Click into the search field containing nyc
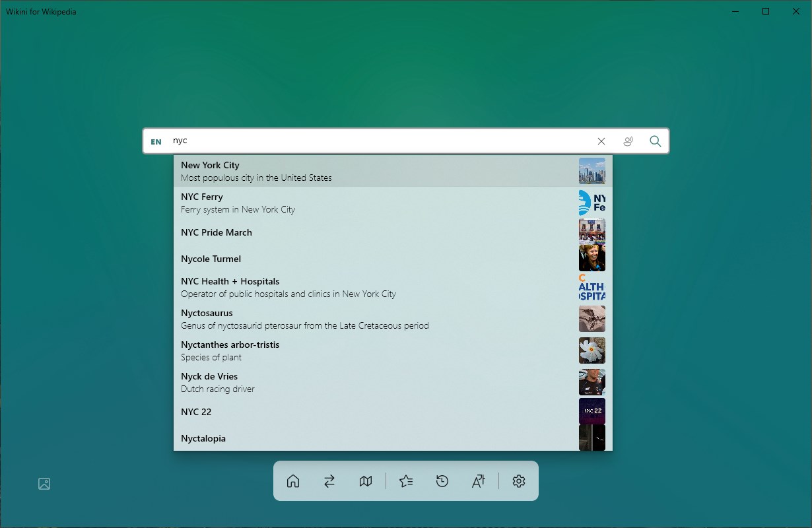Viewport: 812px width, 528px height. pos(380,141)
